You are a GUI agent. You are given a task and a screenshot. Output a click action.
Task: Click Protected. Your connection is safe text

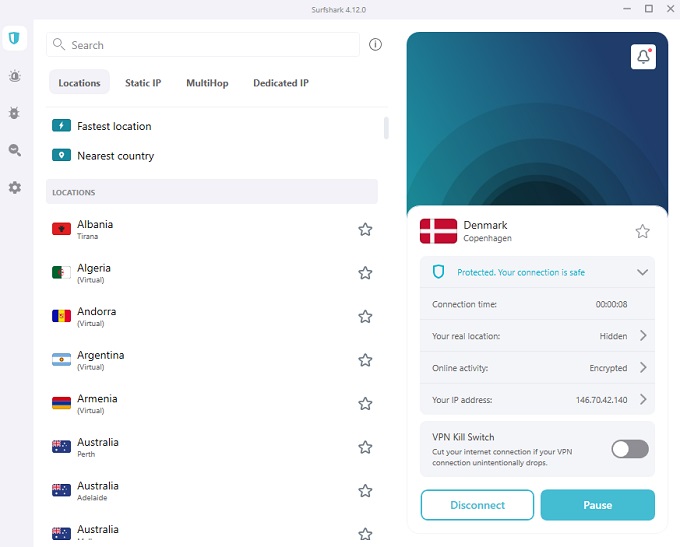point(521,272)
